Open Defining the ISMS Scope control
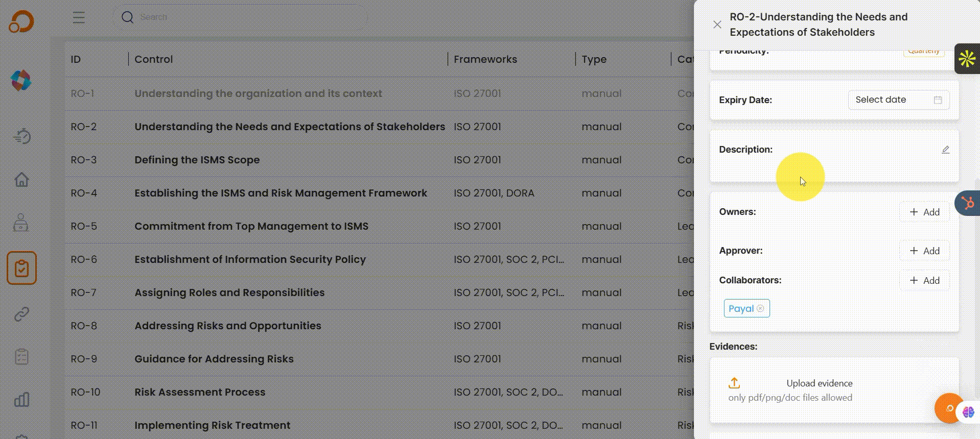The width and height of the screenshot is (980, 439). tap(197, 160)
